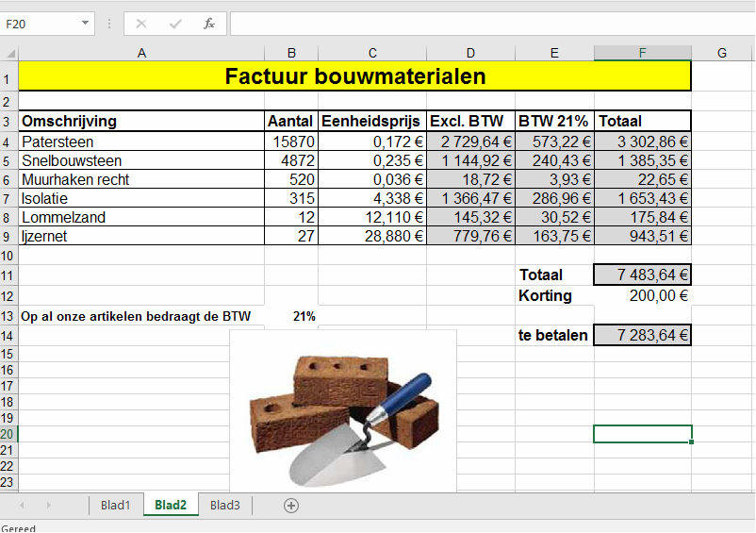Select the Blad2 sheet tab

click(x=171, y=506)
